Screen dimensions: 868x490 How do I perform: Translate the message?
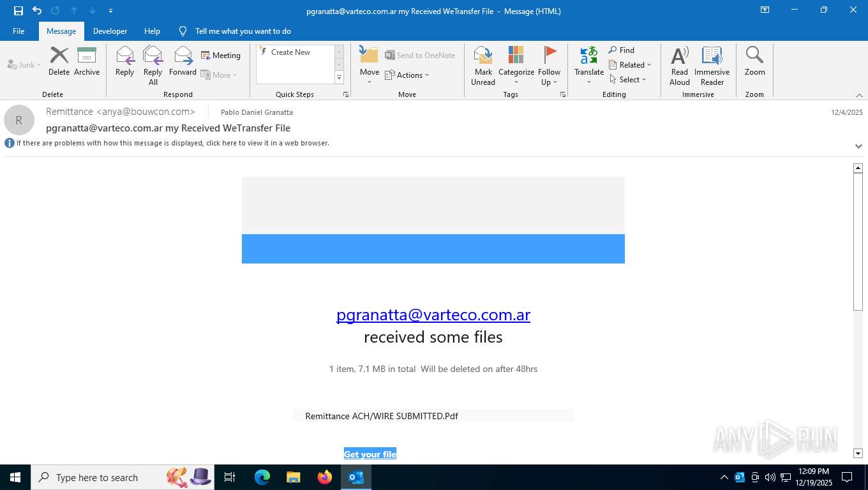[x=588, y=65]
